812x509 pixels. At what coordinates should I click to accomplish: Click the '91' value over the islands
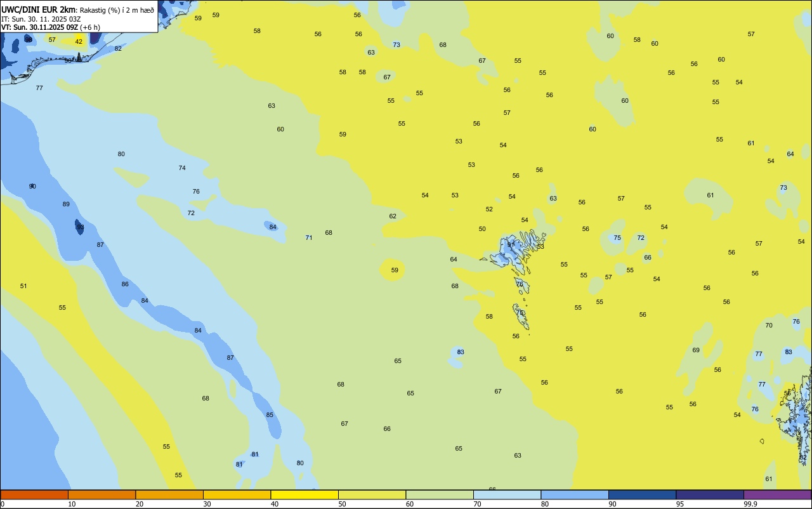tap(511, 245)
